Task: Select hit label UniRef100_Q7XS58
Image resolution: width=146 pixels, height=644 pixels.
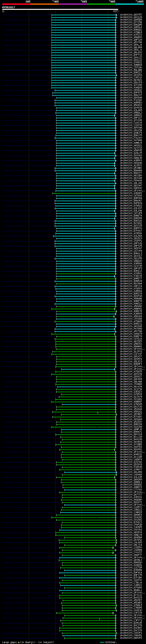Action: tap(131, 85)
